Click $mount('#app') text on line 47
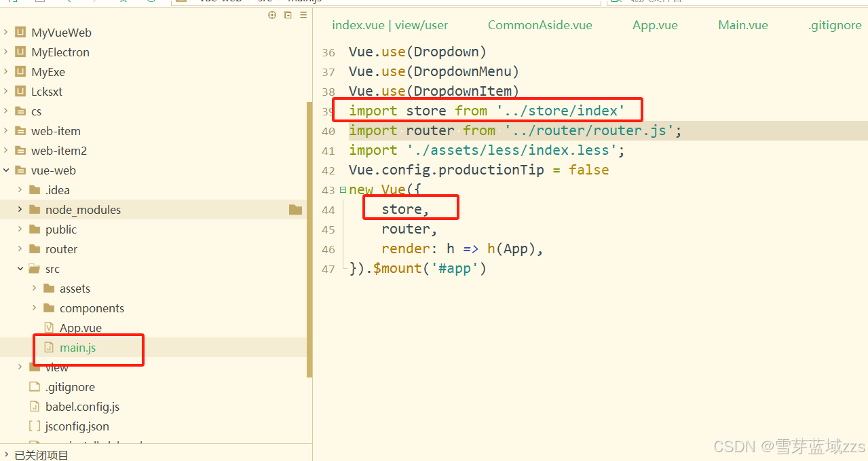Screen dimensions: 868x461 [430, 268]
